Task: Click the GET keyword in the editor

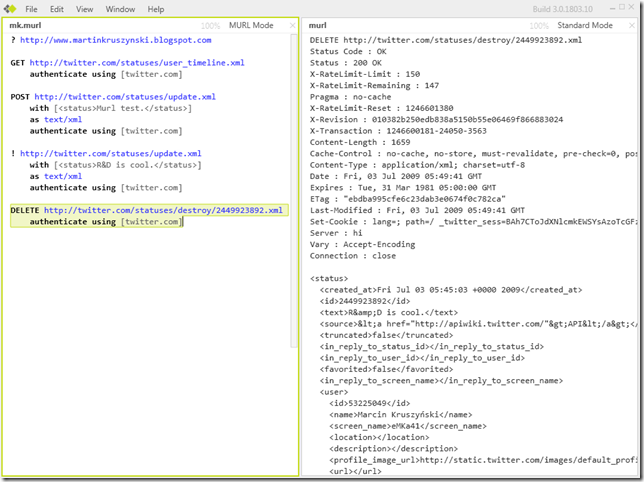Action: pyautogui.click(x=18, y=63)
